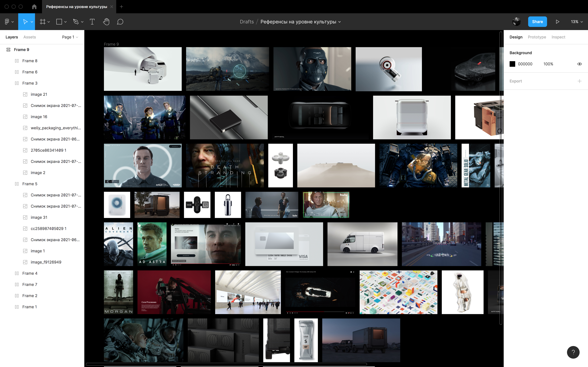
Task: Open the Figma main menu icon
Action: [x=7, y=22]
